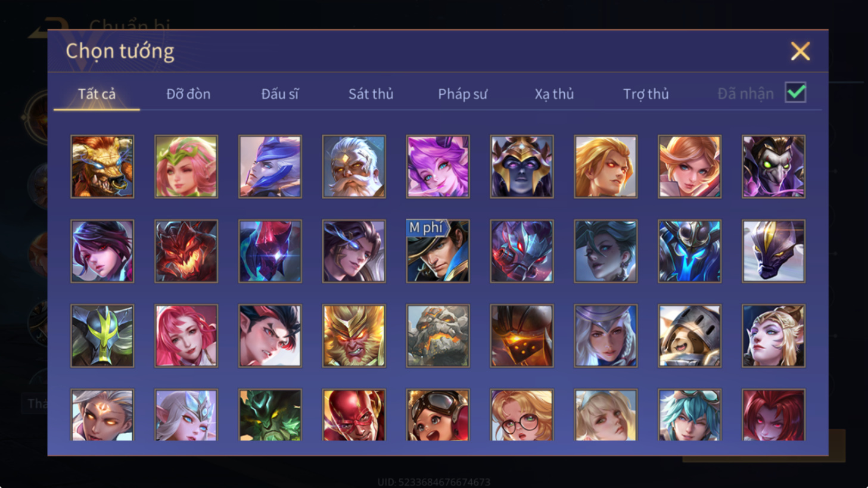Select the bear with knight helmet portrait
The height and width of the screenshot is (488, 868).
coord(690,335)
